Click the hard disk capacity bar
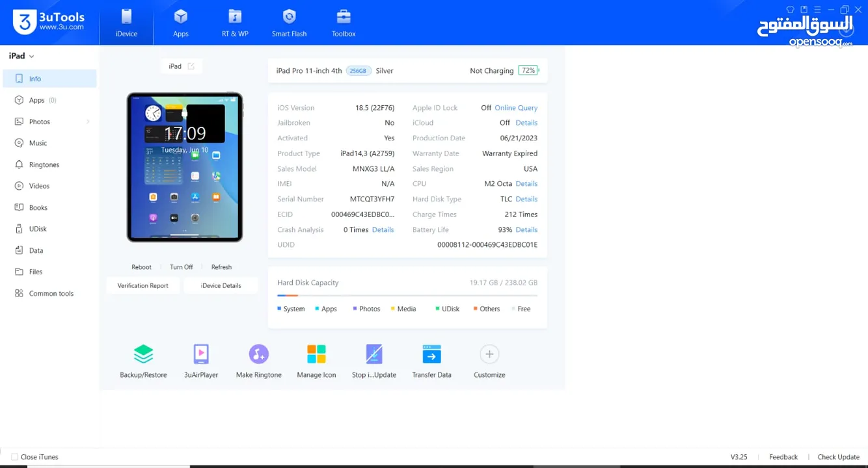The height and width of the screenshot is (468, 868). point(407,296)
